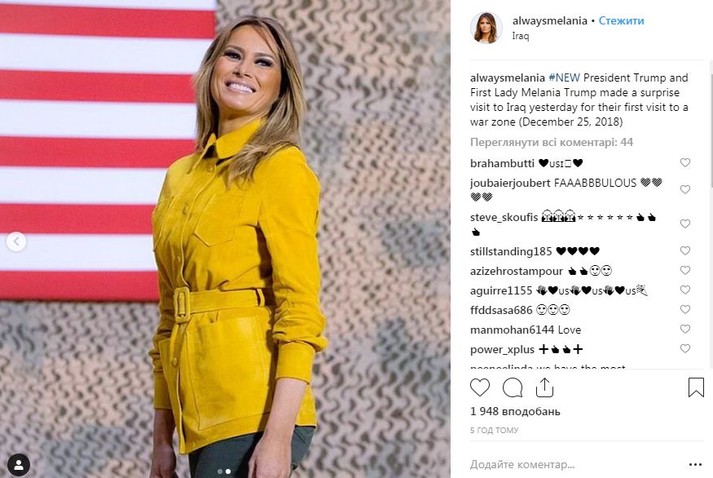Select the first carousel dot indicator

point(220,472)
